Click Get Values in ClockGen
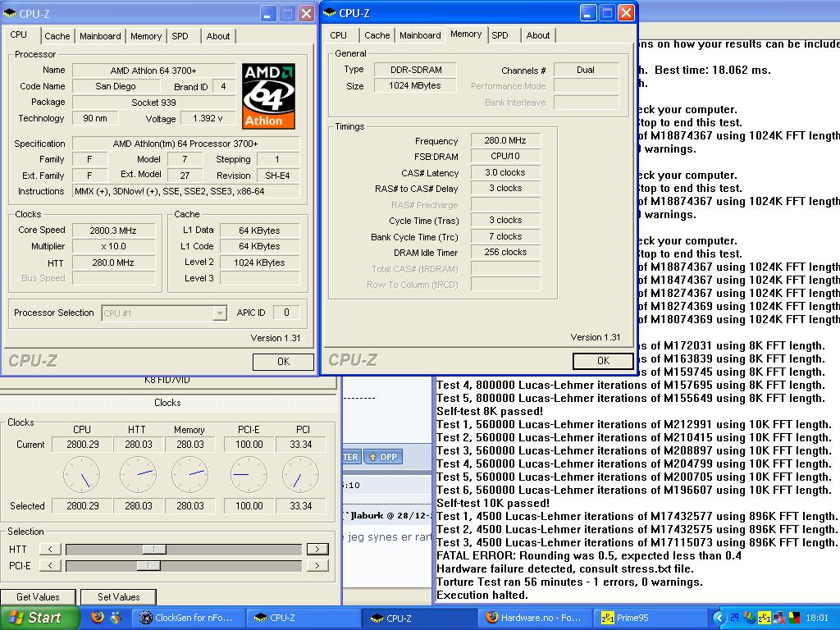Viewport: 840px width, 630px height. point(38,597)
